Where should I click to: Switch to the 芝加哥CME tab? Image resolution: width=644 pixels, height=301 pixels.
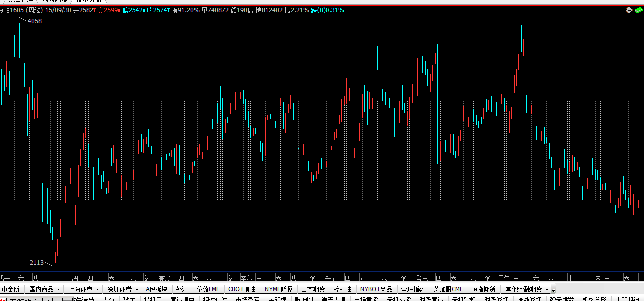pyautogui.click(x=448, y=289)
